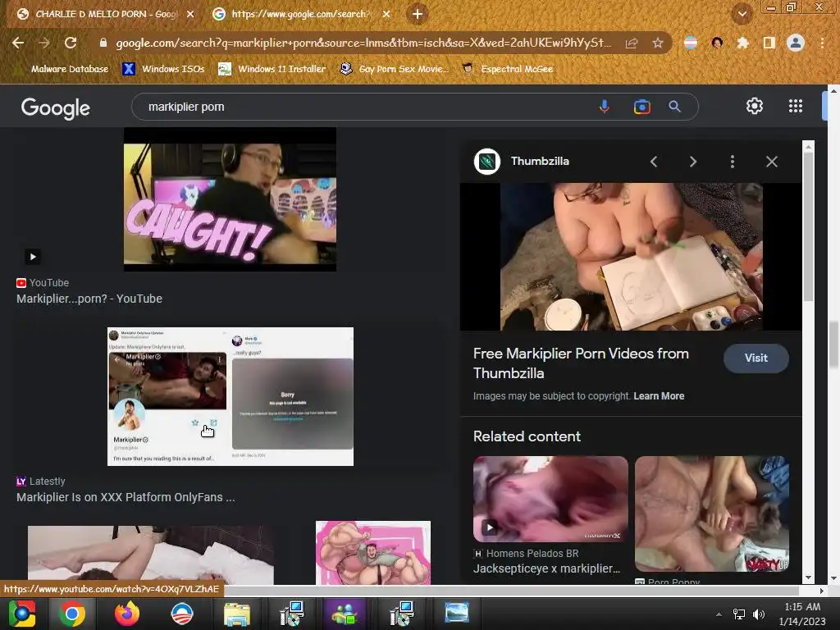
Task: Open the Windows ISOs bookmark
Action: 163,69
